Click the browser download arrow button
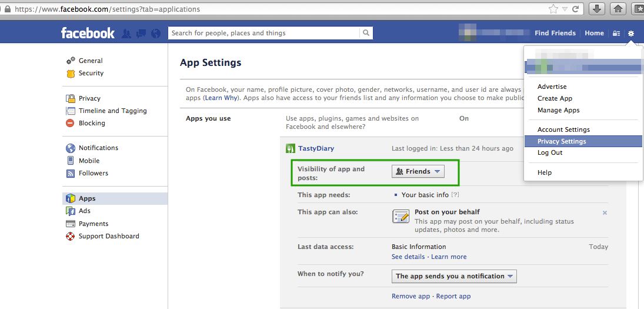The width and height of the screenshot is (644, 309). click(x=596, y=9)
